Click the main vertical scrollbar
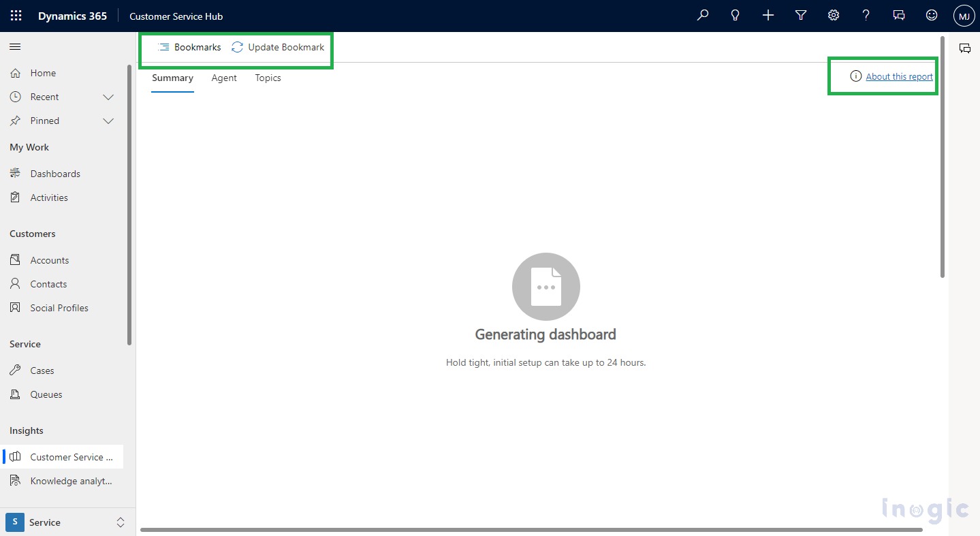The height and width of the screenshot is (536, 980). pyautogui.click(x=943, y=157)
